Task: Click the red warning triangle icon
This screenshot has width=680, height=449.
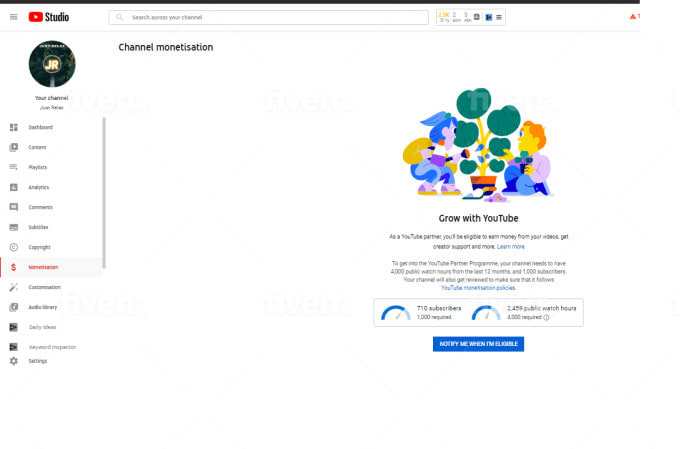Action: coord(633,16)
